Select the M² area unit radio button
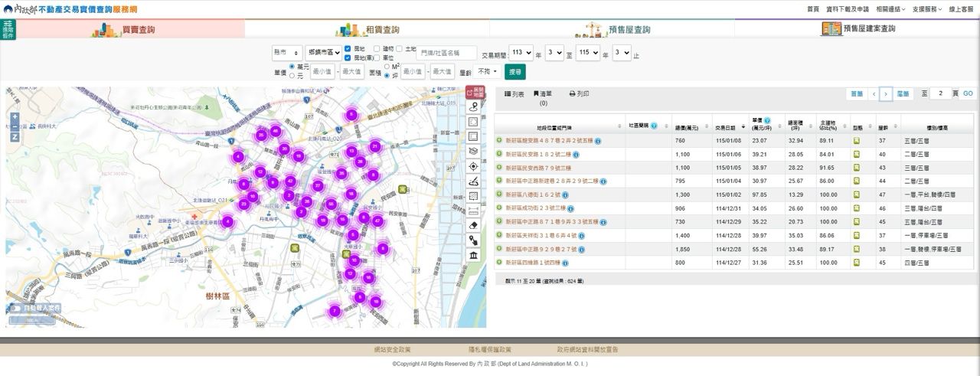980x376 pixels. 387,67
